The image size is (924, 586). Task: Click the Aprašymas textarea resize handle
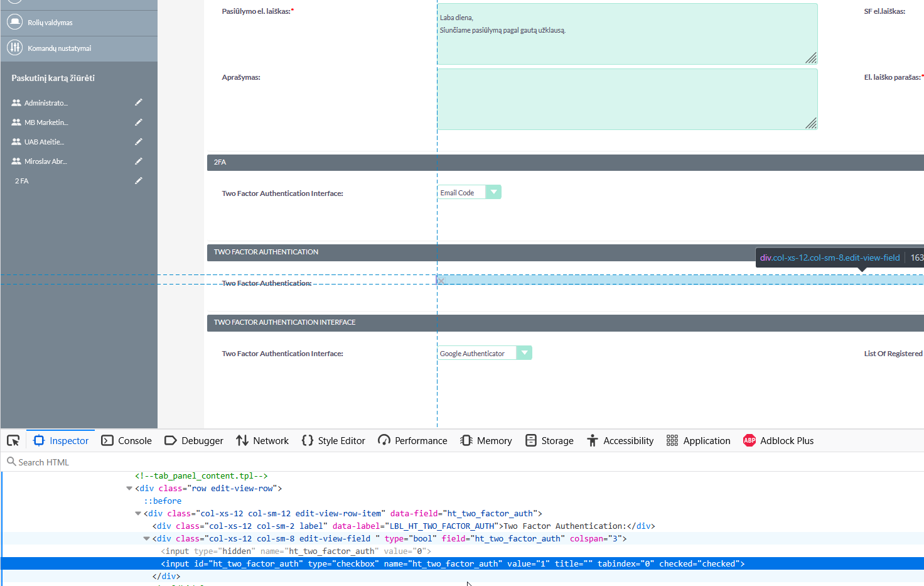click(x=811, y=123)
